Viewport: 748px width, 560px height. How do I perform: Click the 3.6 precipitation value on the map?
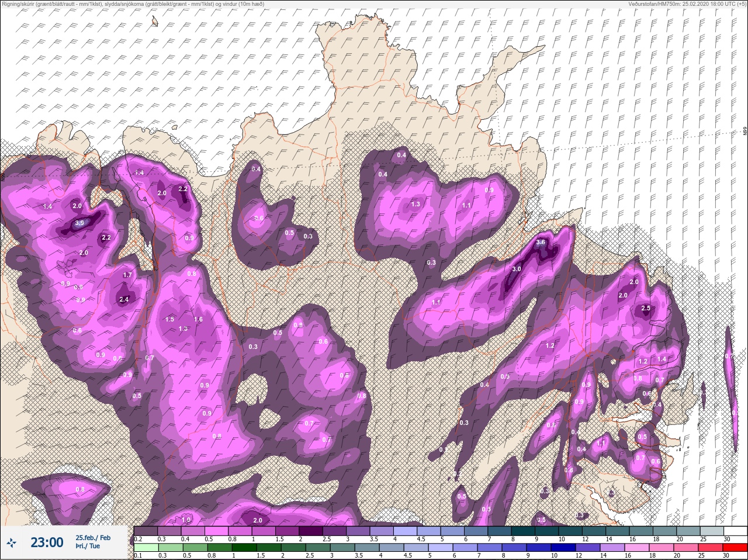(x=541, y=243)
